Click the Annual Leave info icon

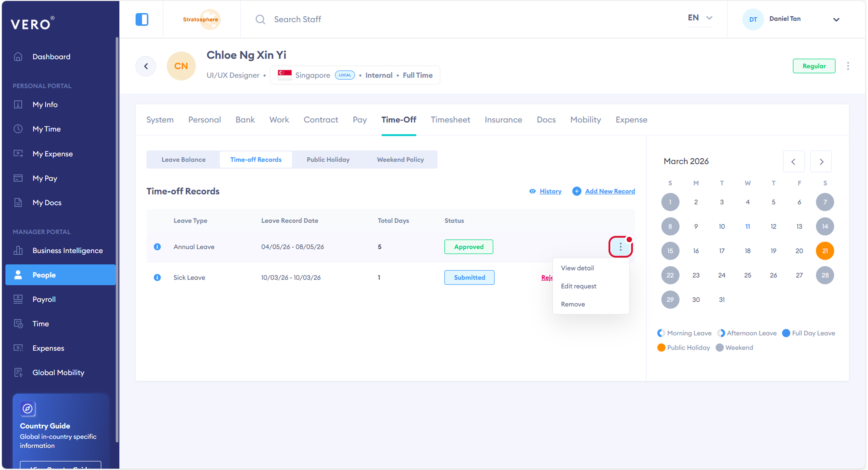tap(157, 247)
